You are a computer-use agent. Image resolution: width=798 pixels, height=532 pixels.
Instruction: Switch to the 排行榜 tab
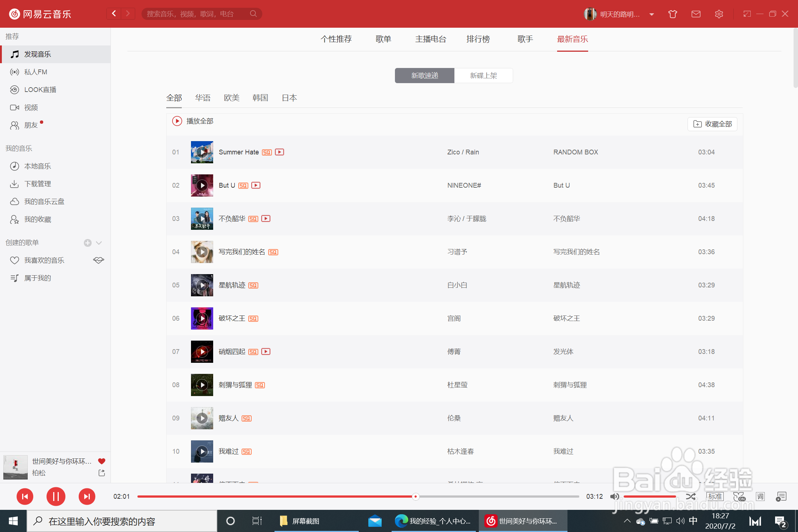click(478, 39)
